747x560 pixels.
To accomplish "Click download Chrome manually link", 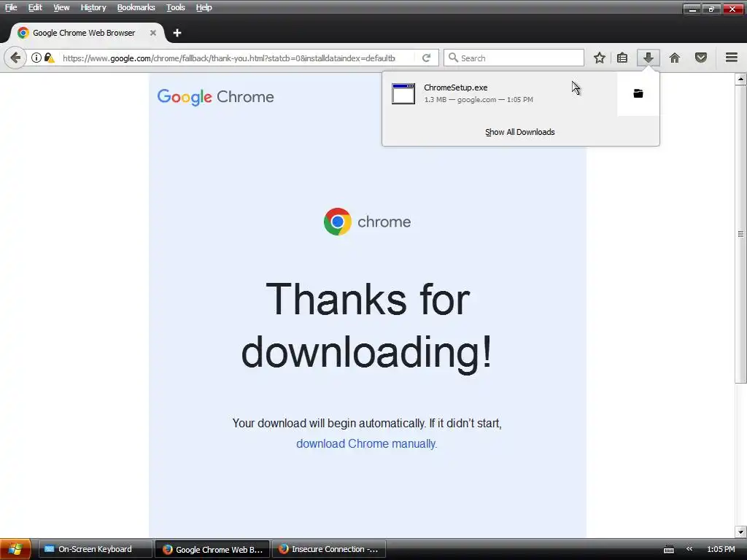I will (366, 443).
